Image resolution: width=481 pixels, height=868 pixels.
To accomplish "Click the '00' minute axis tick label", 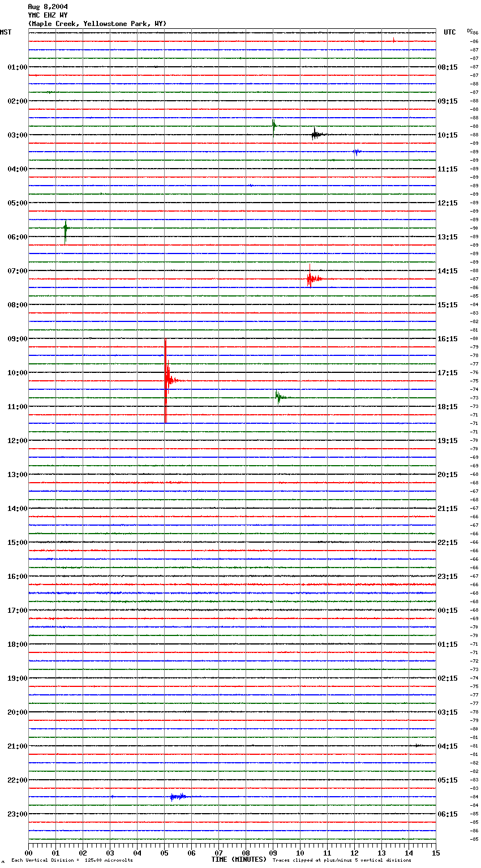I will [x=28, y=853].
